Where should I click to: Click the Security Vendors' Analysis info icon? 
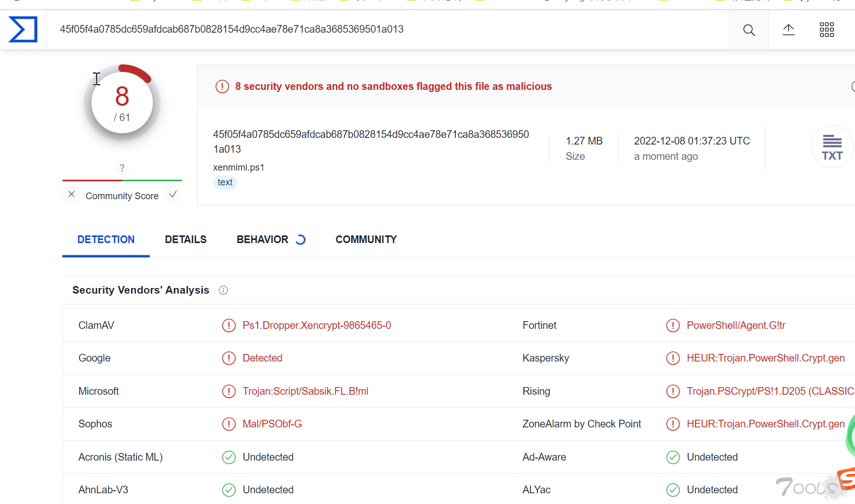[x=223, y=290]
